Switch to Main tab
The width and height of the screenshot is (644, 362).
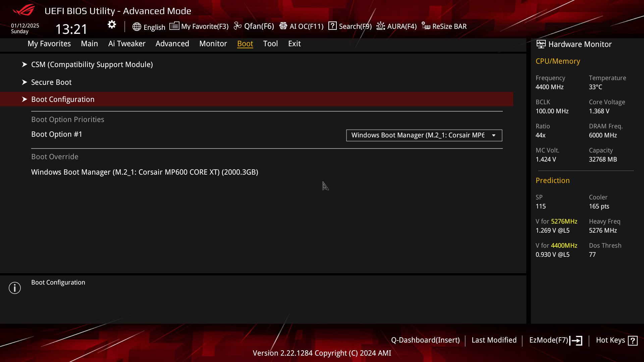coord(89,44)
